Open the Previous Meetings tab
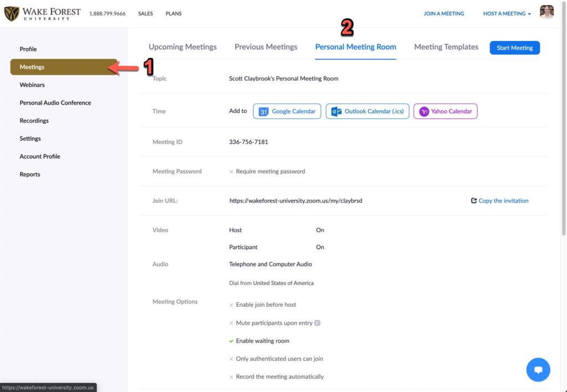The image size is (567, 392). click(x=266, y=47)
